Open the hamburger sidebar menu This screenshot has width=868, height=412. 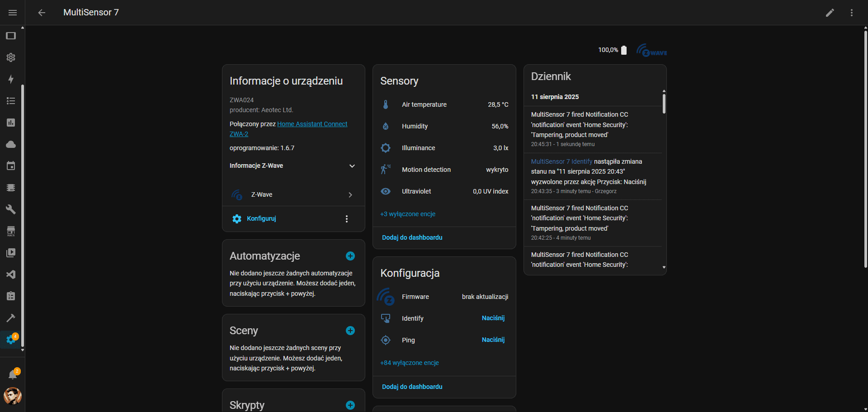13,13
